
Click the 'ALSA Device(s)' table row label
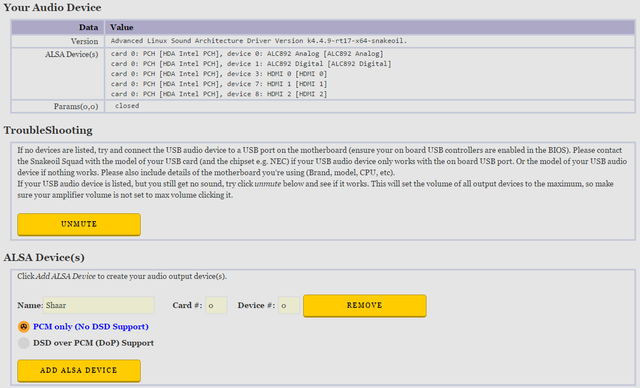[71, 54]
